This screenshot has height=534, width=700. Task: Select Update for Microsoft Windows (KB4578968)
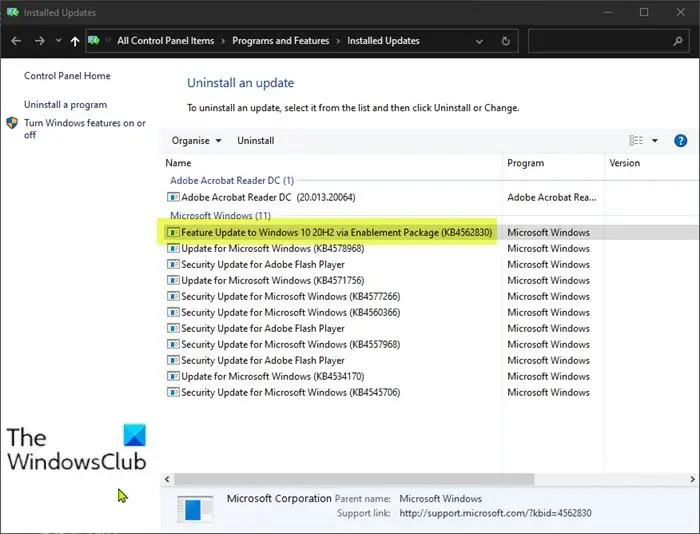[x=272, y=248]
